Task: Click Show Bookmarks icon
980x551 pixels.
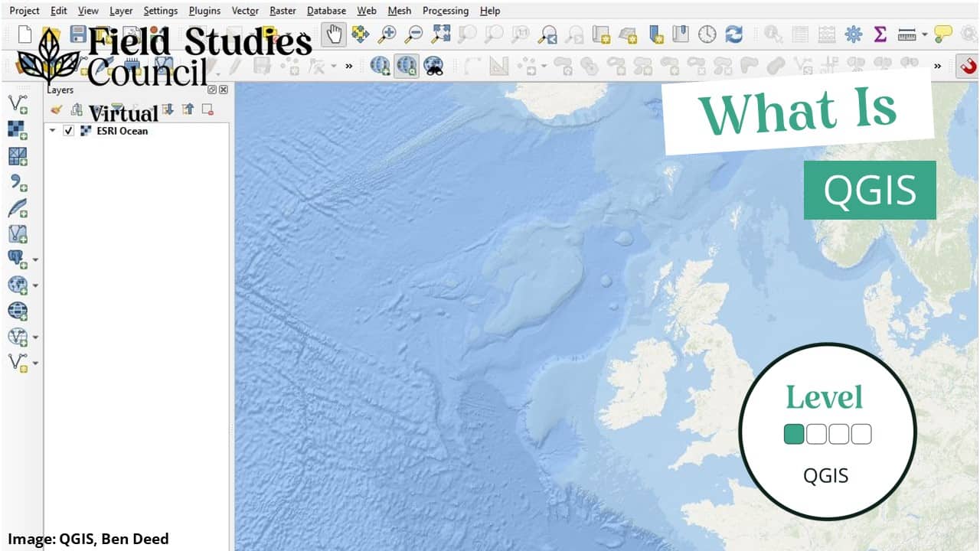Action: (x=681, y=34)
